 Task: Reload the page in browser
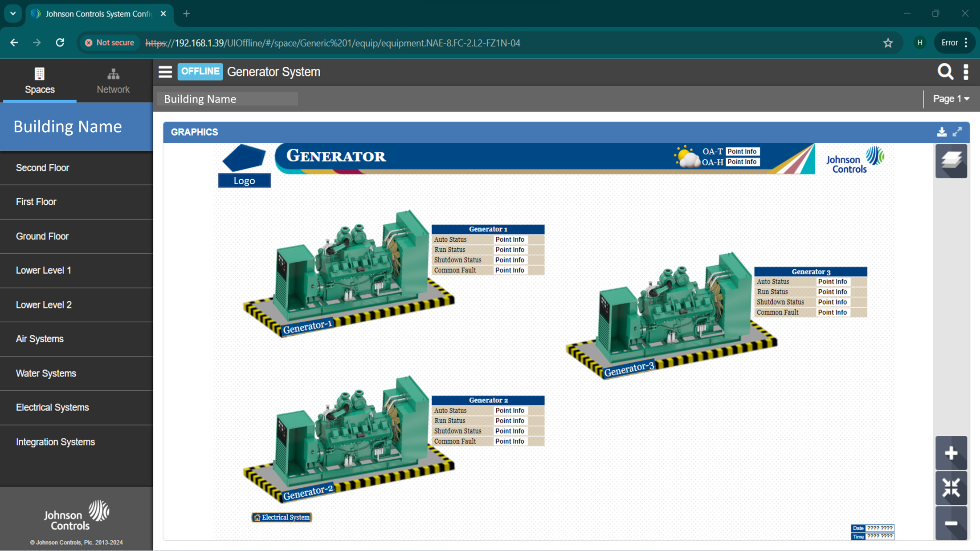pyautogui.click(x=60, y=43)
